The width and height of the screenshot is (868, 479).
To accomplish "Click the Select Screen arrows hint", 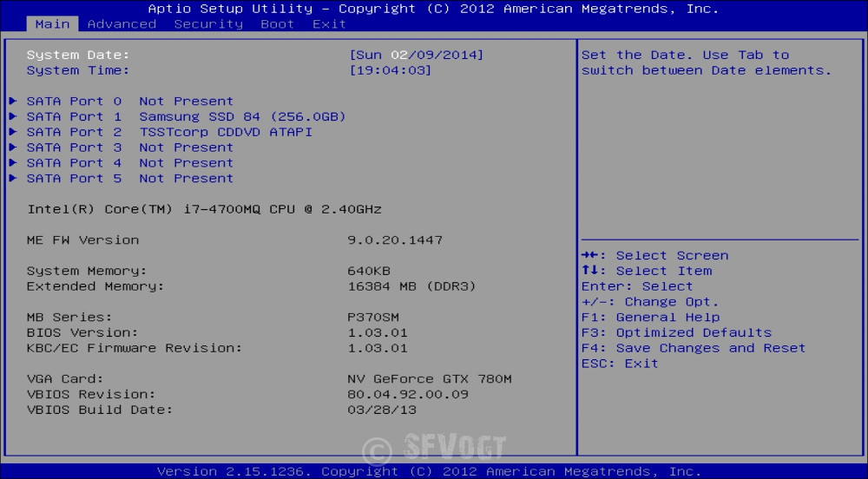I will coord(654,255).
